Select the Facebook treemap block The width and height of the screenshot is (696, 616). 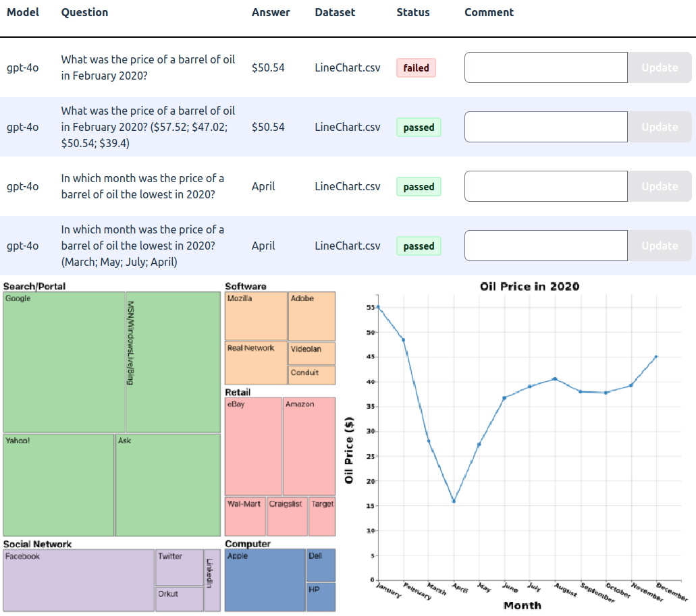(78, 580)
